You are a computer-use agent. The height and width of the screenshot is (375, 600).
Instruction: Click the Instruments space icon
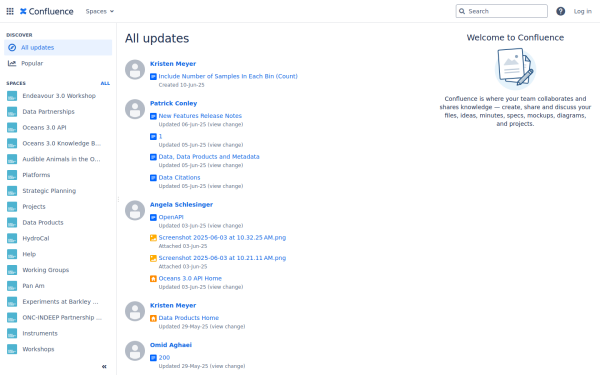point(12,333)
